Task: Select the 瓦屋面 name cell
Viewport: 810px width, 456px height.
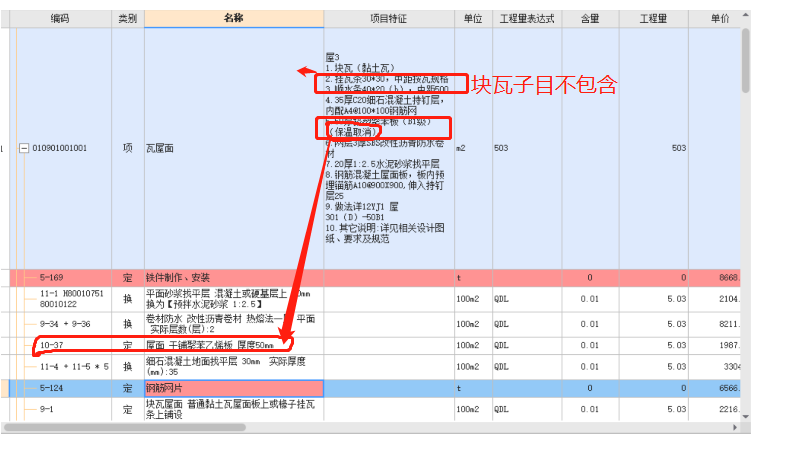Action: coord(234,148)
